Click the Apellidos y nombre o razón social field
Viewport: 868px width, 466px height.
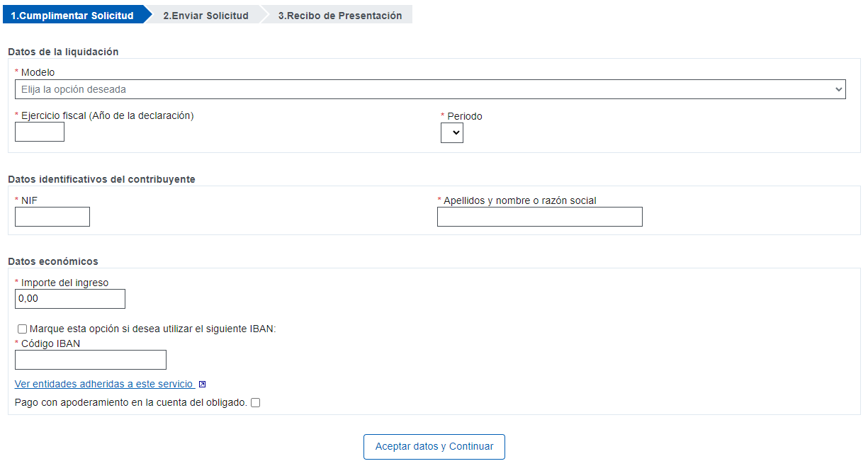coord(540,217)
